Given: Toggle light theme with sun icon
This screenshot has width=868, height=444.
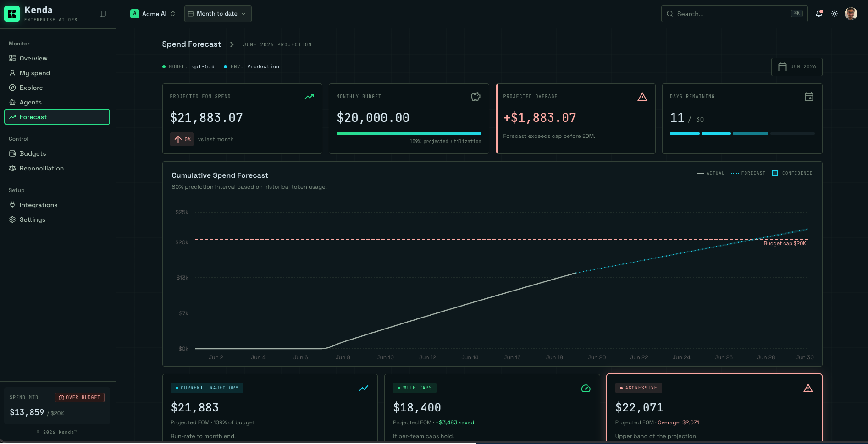Looking at the screenshot, I should [835, 14].
